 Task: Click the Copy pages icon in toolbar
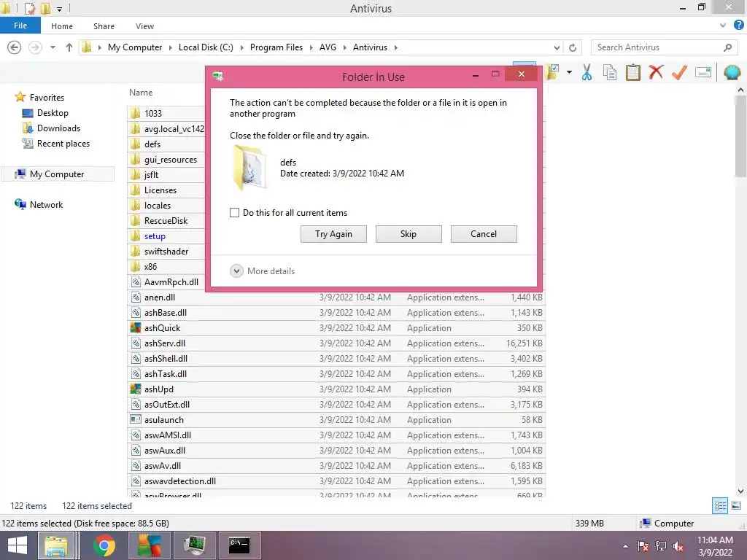point(609,73)
